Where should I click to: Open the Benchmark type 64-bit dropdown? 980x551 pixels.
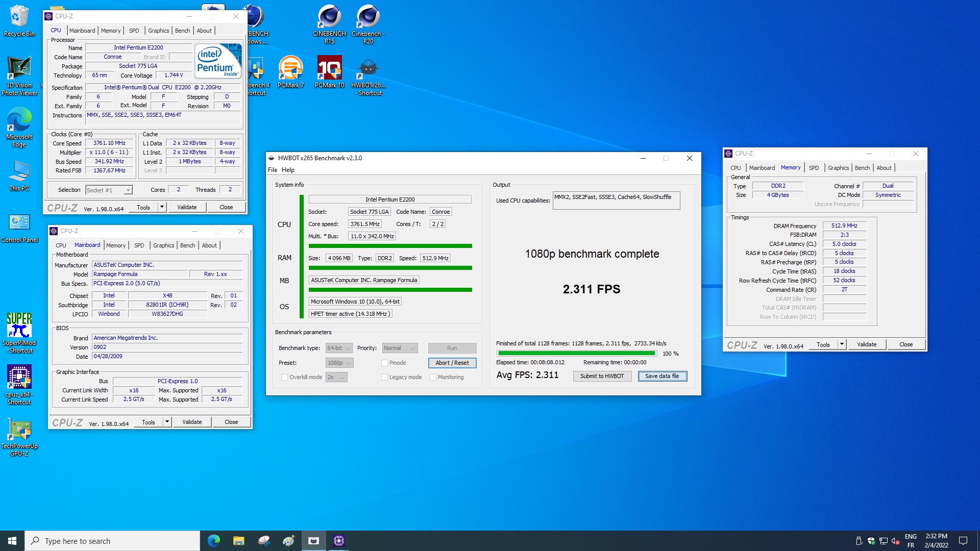coord(339,348)
